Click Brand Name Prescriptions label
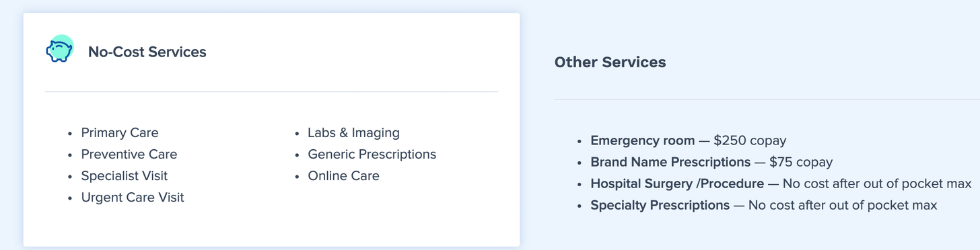Image resolution: width=980 pixels, height=250 pixels. coord(670,163)
